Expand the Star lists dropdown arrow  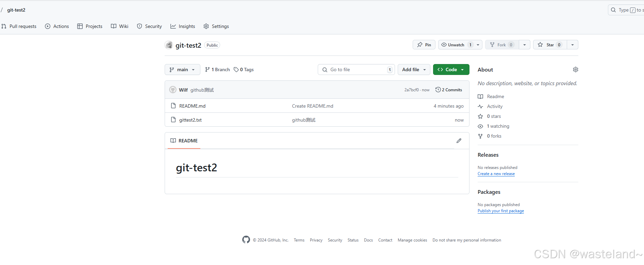coord(573,45)
